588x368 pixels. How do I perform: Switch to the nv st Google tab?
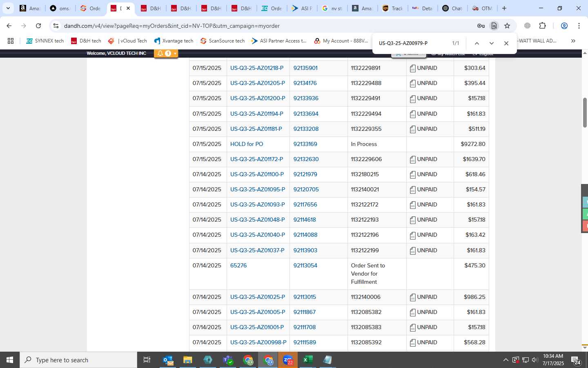click(332, 8)
